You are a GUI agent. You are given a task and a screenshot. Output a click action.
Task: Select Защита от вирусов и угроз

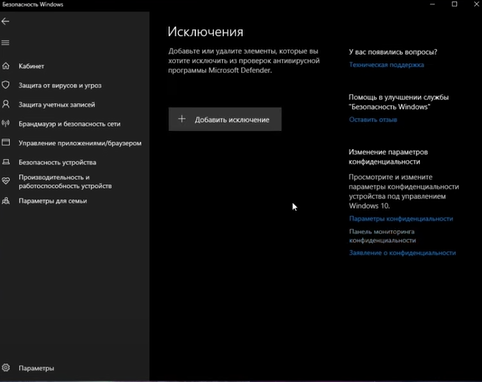[60, 85]
